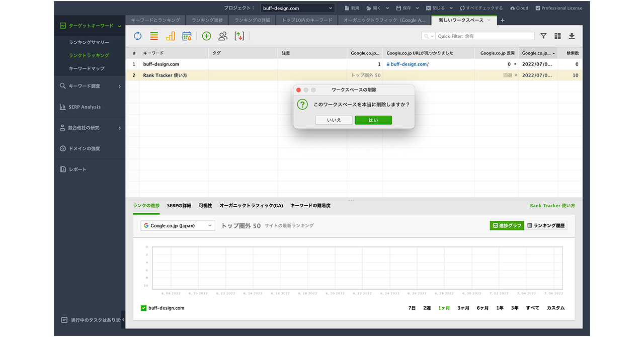This screenshot has height=337, width=644.
Task: Cancel deletion with the いいえ button
Action: point(334,120)
